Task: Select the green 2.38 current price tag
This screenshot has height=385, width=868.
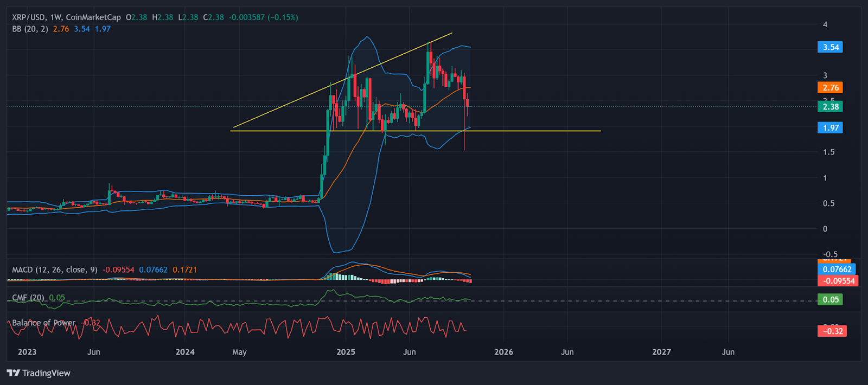Action: point(830,107)
